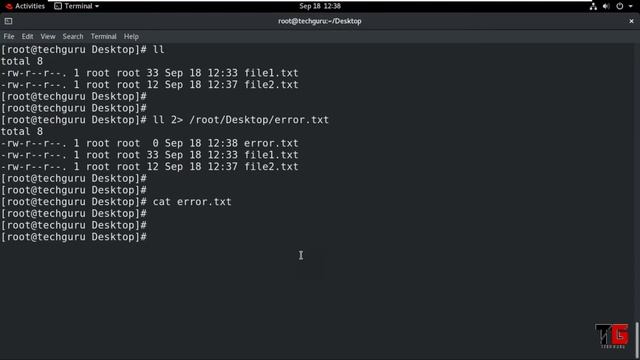Image resolution: width=640 pixels, height=360 pixels.
Task: Open the clock showing Sep 18 12:38
Action: 320,6
